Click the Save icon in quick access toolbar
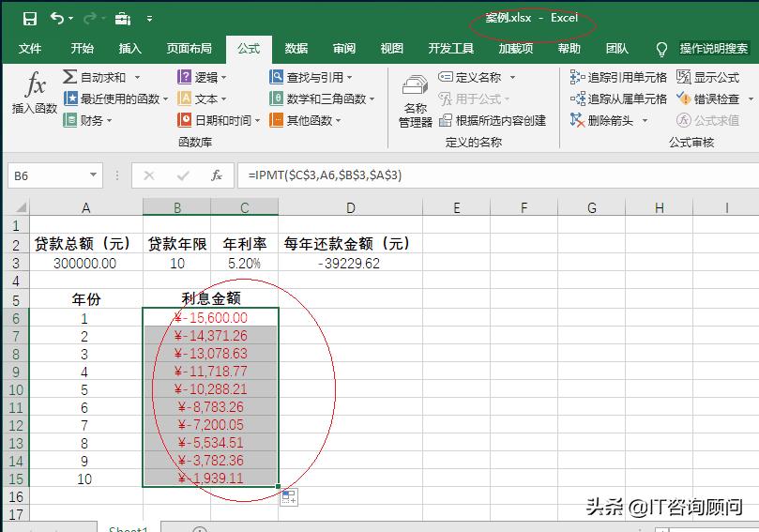The image size is (759, 532). coord(30,19)
